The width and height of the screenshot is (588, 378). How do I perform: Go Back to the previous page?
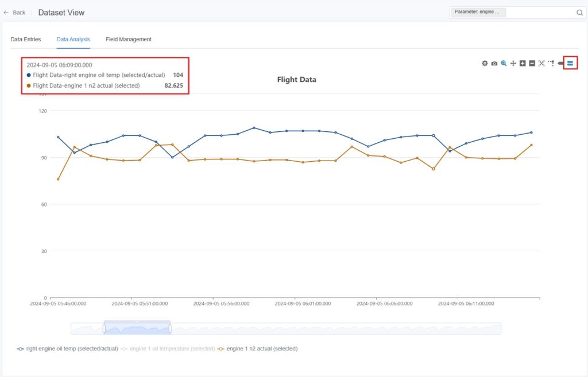(14, 13)
